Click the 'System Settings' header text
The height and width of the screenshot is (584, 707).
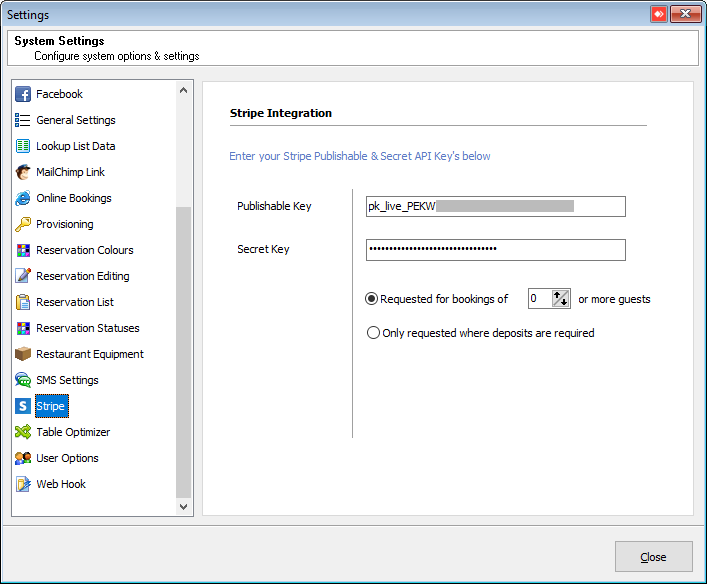[x=59, y=41]
